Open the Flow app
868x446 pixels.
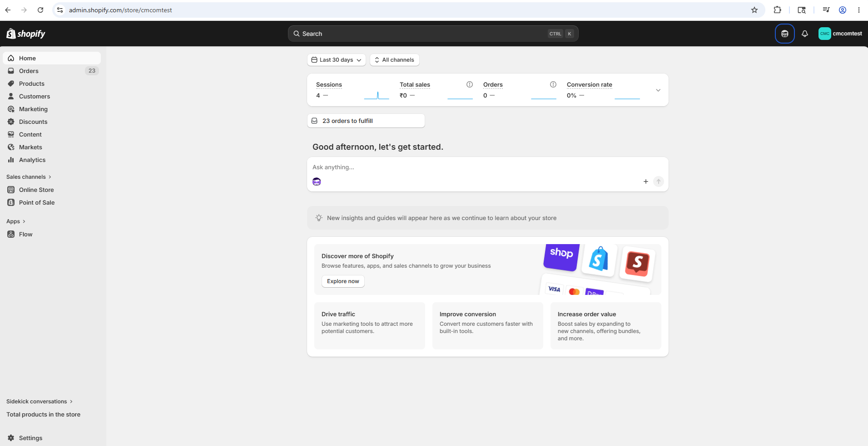tap(52, 234)
